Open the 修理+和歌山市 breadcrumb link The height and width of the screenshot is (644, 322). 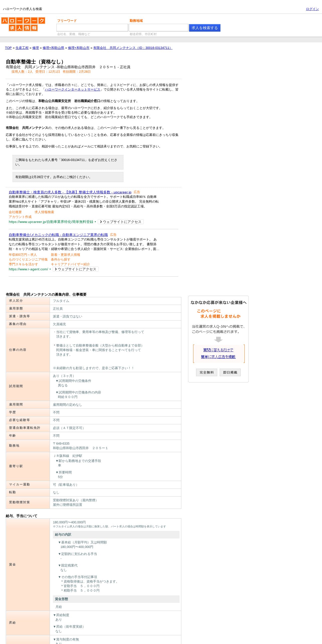click(x=79, y=48)
